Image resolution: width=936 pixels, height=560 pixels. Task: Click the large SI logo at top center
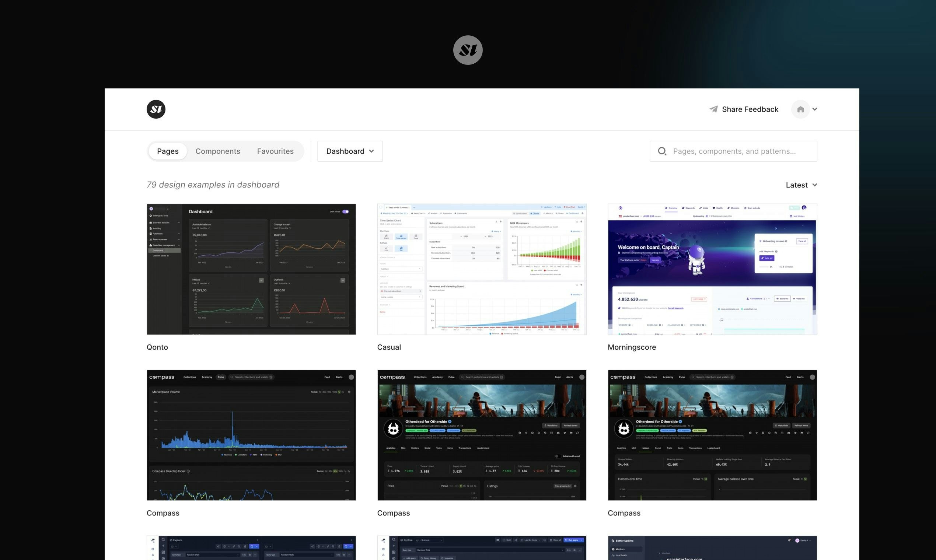pos(468,50)
